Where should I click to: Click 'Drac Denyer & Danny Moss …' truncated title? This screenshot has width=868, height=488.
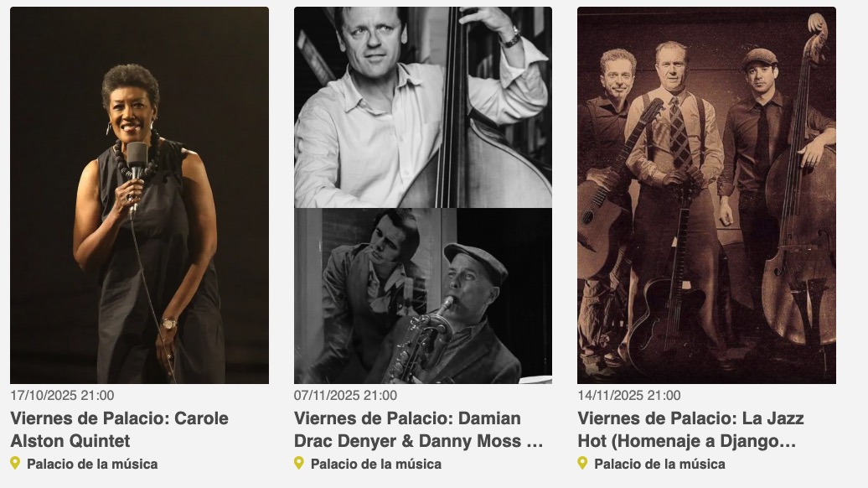click(x=419, y=441)
